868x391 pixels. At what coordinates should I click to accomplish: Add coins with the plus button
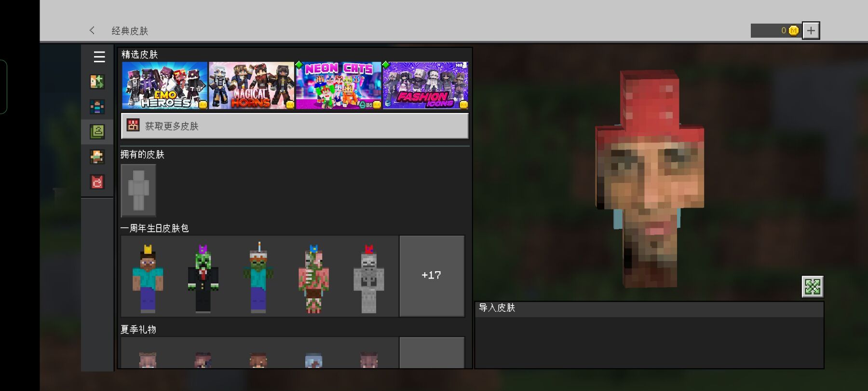811,30
